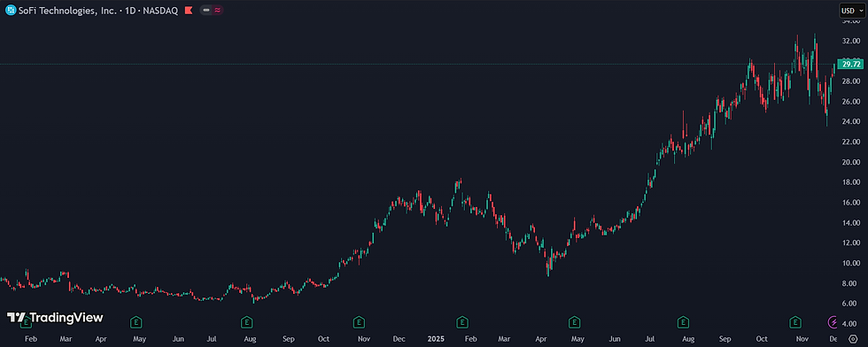
Task: Click the purple lightning bolt event icon
Action: tap(833, 321)
